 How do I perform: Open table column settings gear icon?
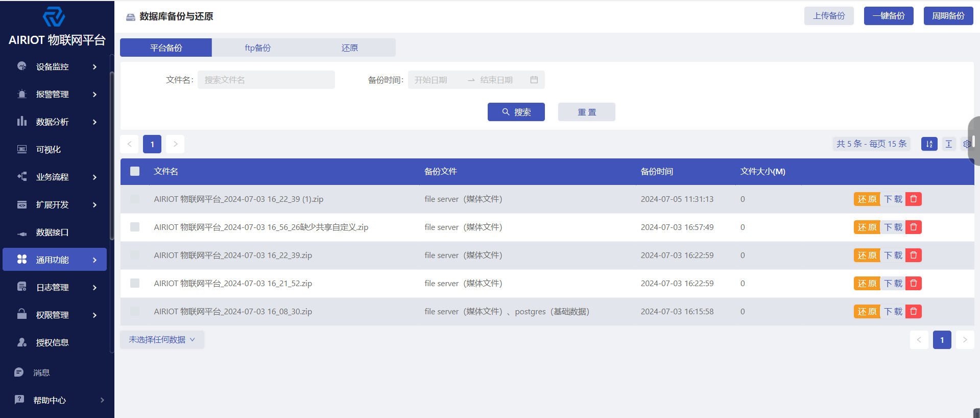point(967,144)
